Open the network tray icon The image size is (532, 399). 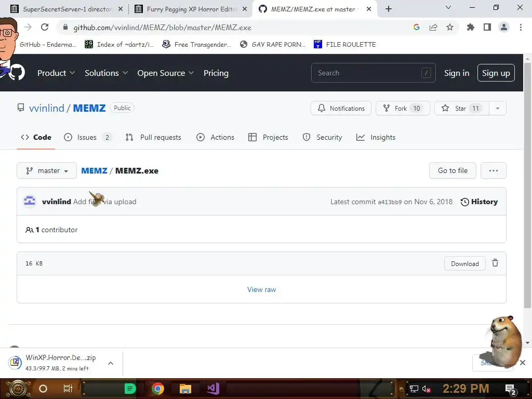[414, 389]
